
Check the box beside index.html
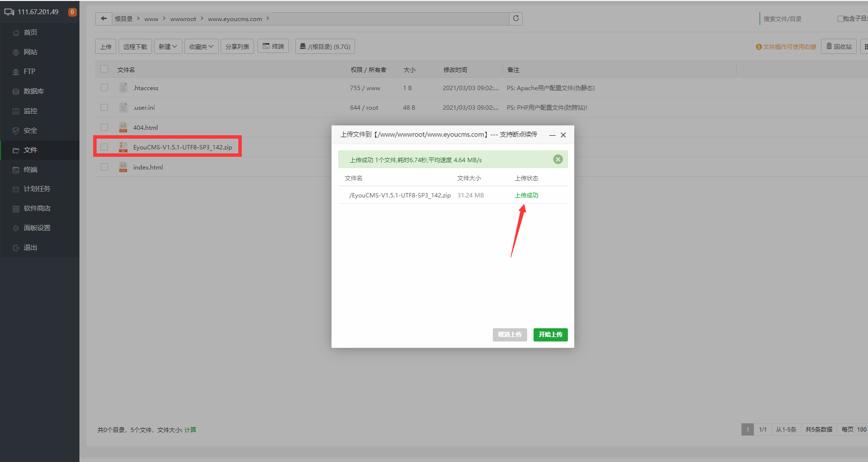click(104, 167)
